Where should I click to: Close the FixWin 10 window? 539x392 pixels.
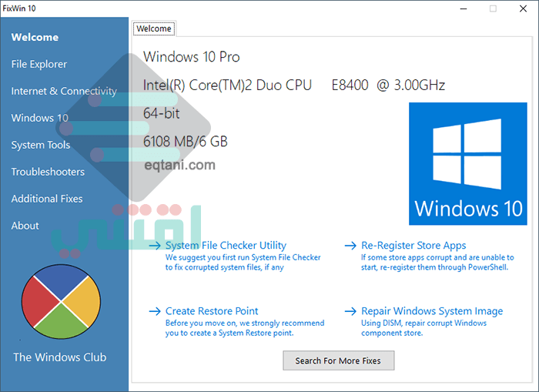click(523, 8)
